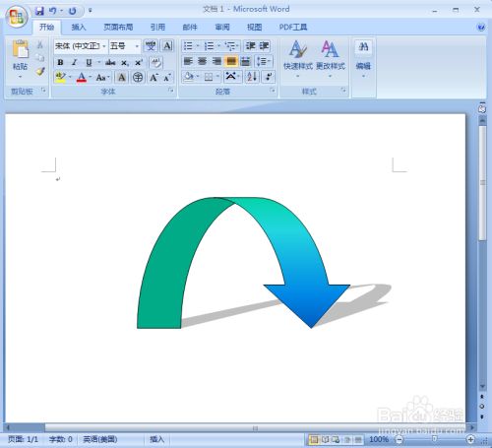Toggle bold formatting

(60, 62)
